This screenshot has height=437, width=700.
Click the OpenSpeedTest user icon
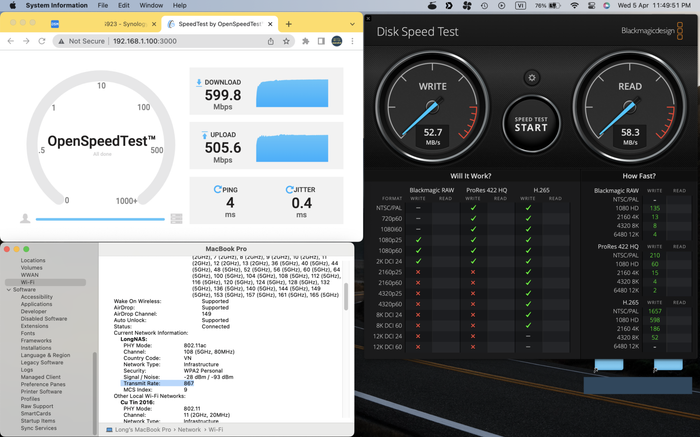(25, 218)
